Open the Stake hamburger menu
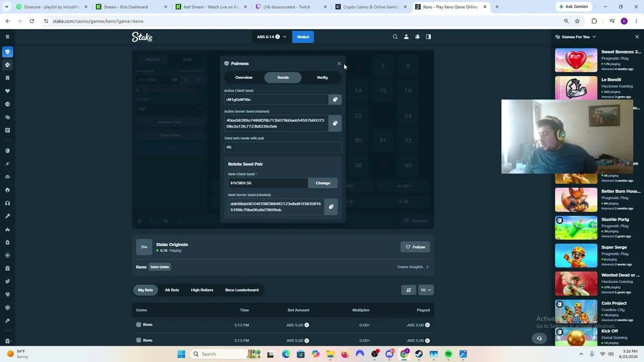This screenshot has width=644, height=362. pyautogui.click(x=8, y=37)
